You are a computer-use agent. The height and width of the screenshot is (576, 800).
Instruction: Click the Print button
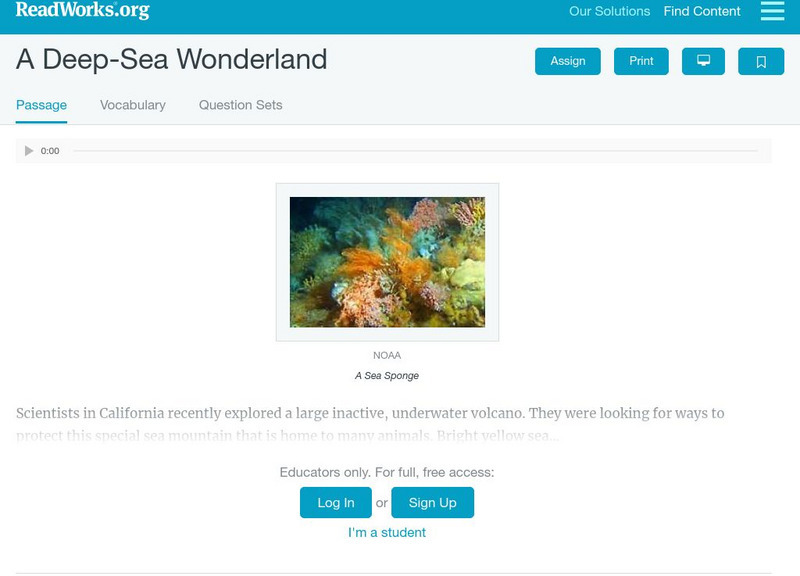click(x=643, y=60)
